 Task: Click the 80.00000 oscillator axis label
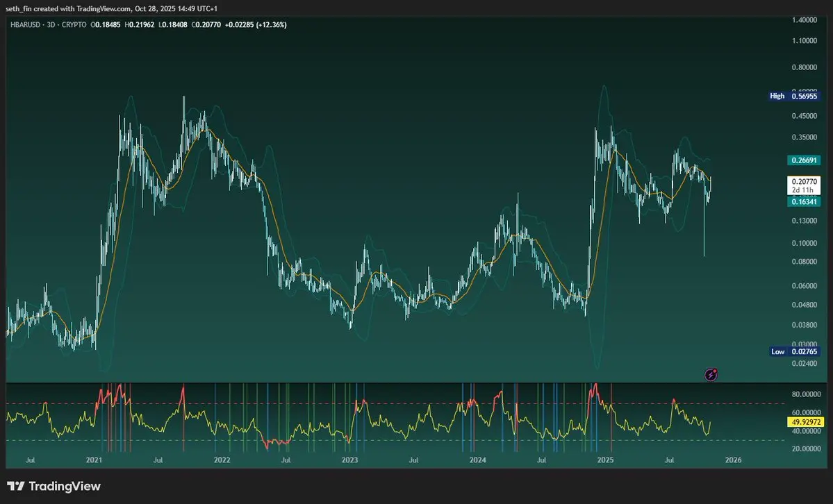click(806, 394)
